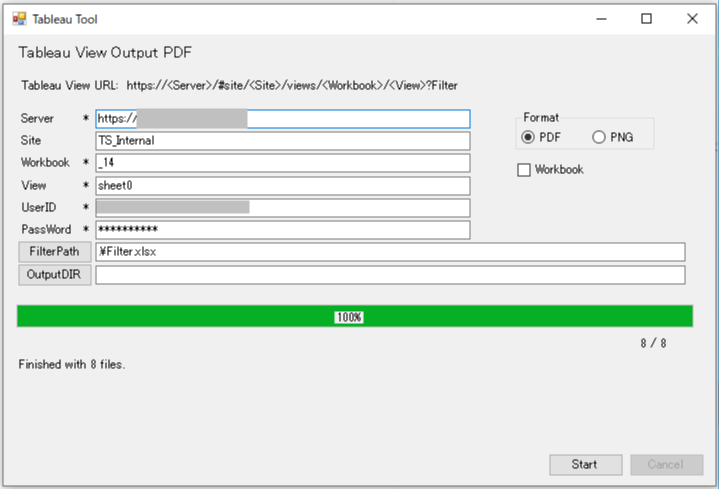
Task: Click the Tableau Tool app icon in title bar
Action: coord(19,19)
